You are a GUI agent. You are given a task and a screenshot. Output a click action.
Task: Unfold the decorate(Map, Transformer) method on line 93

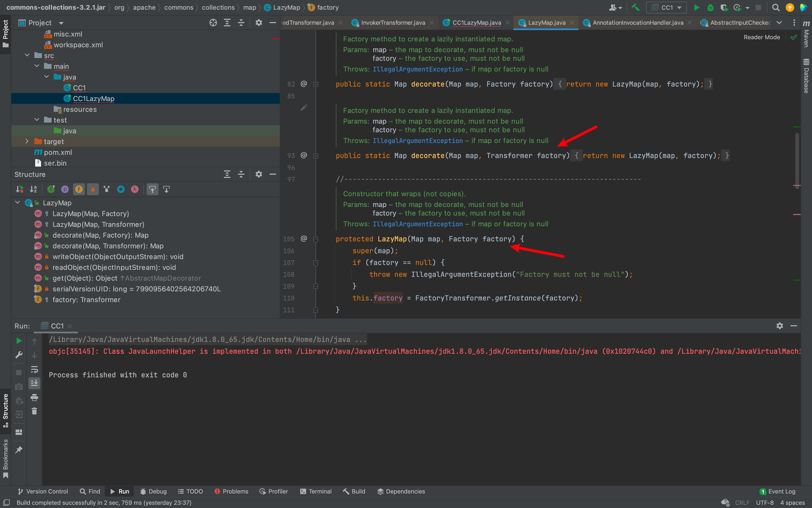point(316,156)
